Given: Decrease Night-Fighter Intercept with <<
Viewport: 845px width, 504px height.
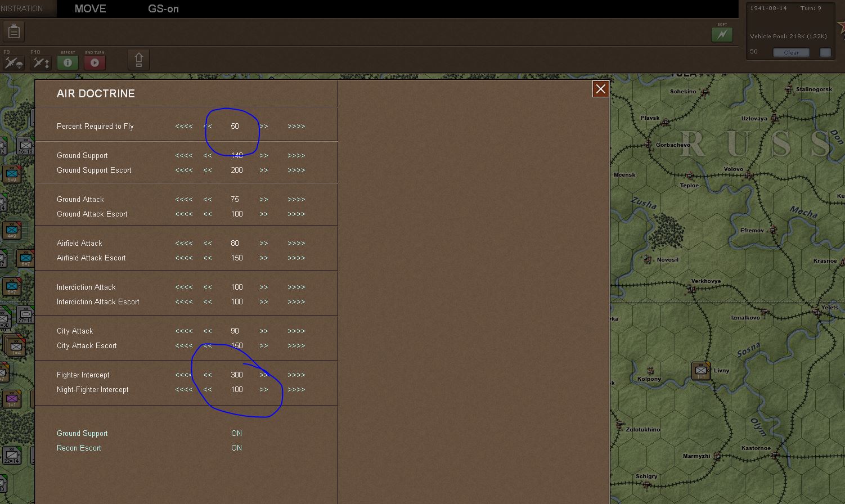Looking at the screenshot, I should click(x=208, y=389).
